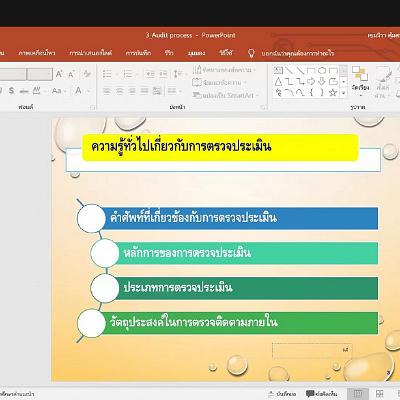Select the down arrow shape
The width and height of the screenshot is (400, 400).
(x=322, y=81)
